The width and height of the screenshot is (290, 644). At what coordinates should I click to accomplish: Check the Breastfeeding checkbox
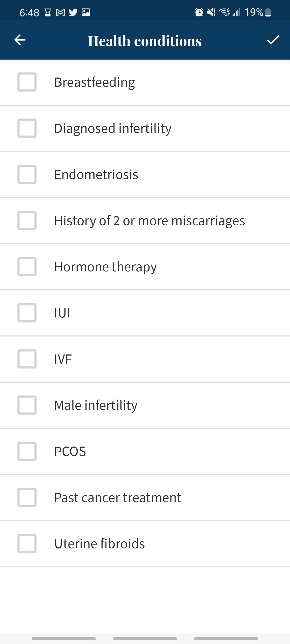tap(27, 82)
